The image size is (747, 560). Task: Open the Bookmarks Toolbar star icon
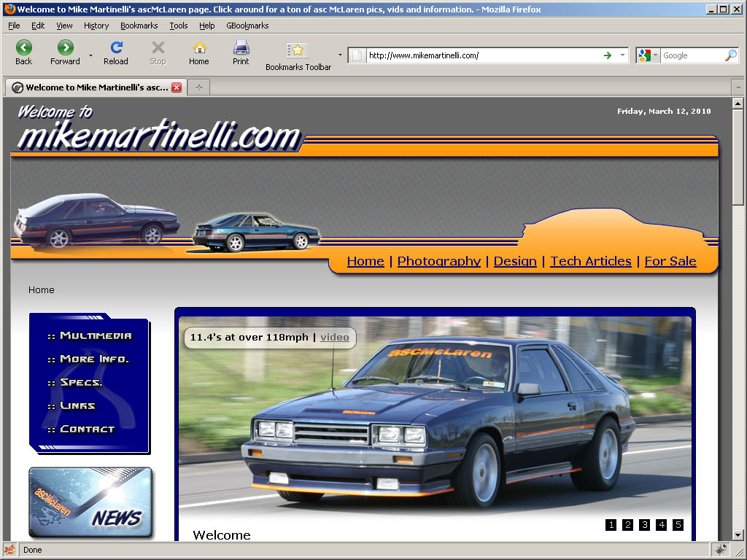pos(297,50)
